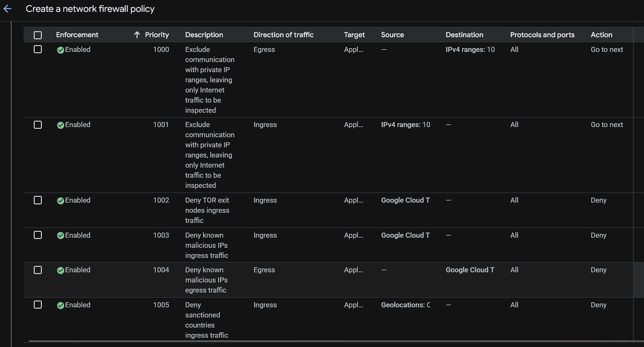Click the Enabled status icon on rule 1000

click(61, 49)
